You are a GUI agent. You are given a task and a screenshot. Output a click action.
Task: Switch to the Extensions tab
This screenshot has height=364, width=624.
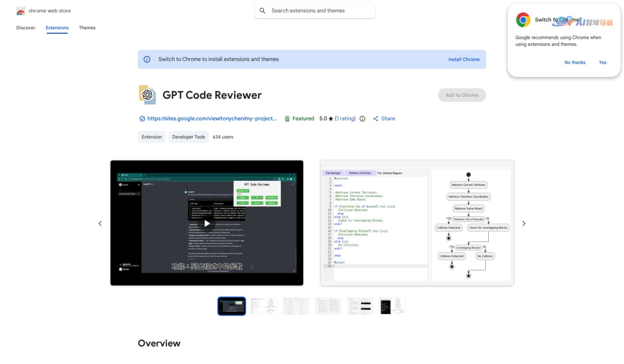pyautogui.click(x=57, y=28)
